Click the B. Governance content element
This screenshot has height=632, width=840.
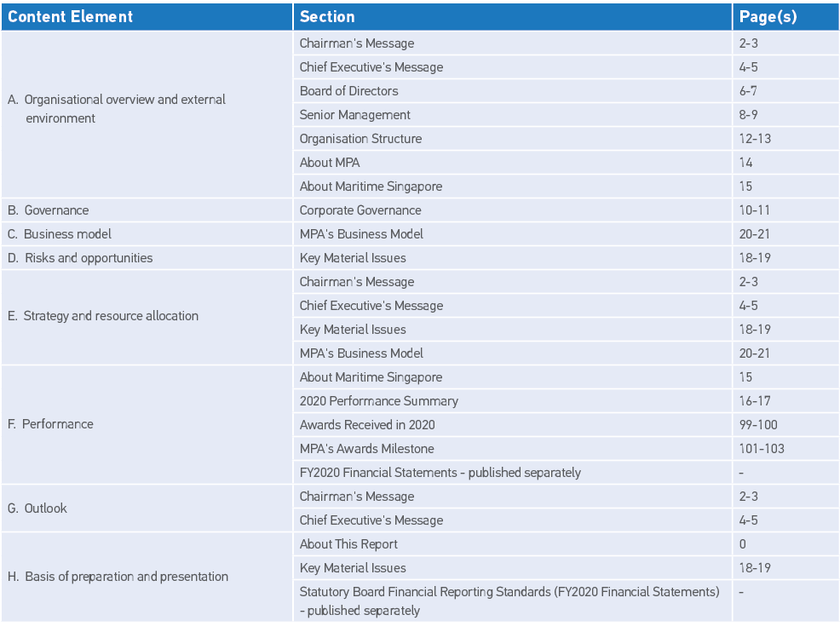[x=49, y=210]
